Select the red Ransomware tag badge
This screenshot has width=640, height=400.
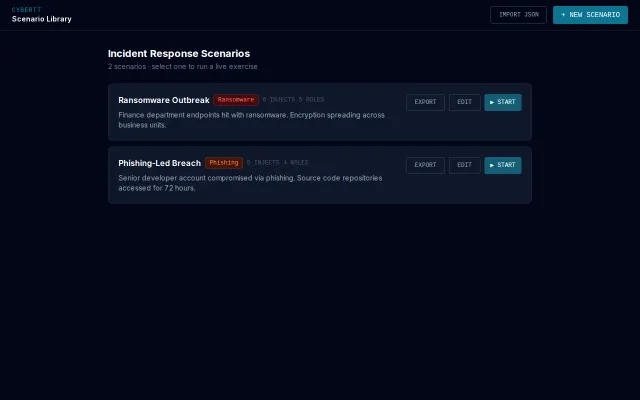coord(236,100)
